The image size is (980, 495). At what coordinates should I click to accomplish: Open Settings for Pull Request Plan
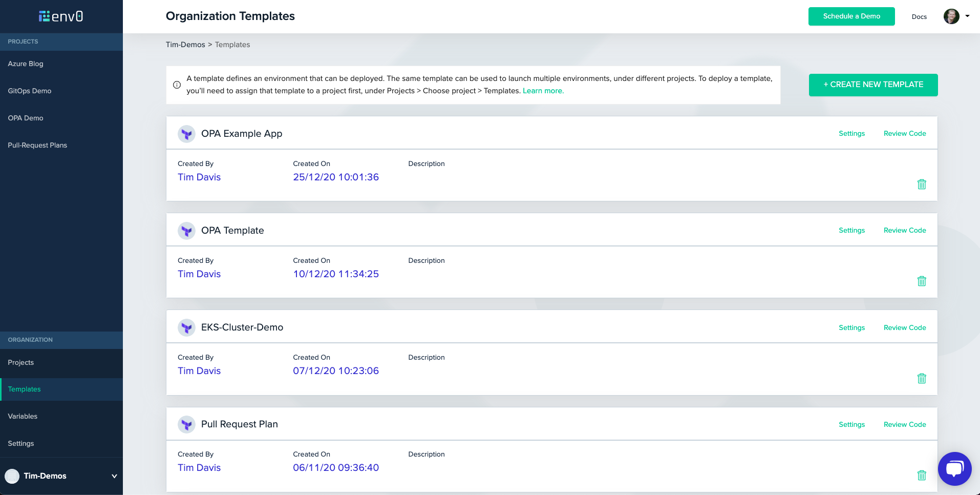[851, 425]
